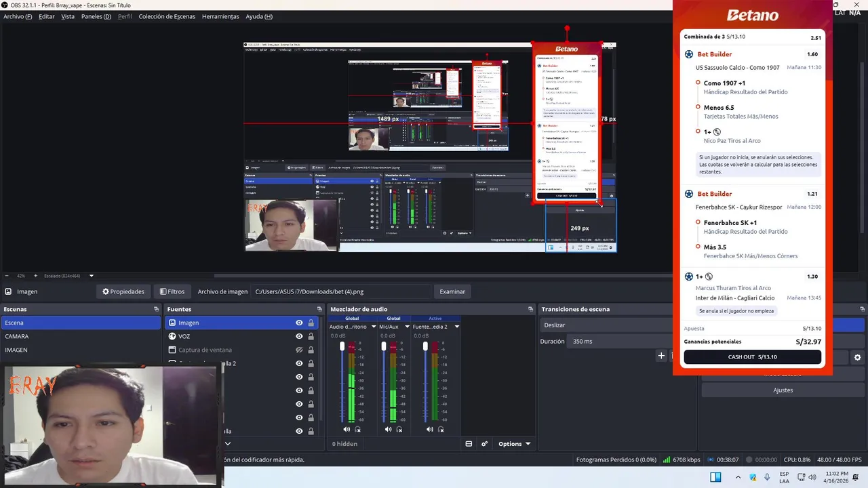Viewport: 868px width, 488px height.
Task: Click Examinar to browse image file
Action: [452, 291]
